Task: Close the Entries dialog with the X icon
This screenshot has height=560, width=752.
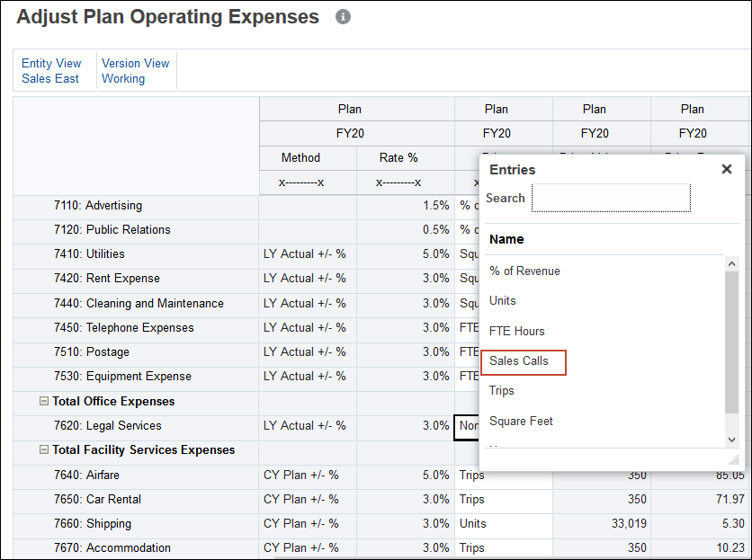Action: [727, 168]
